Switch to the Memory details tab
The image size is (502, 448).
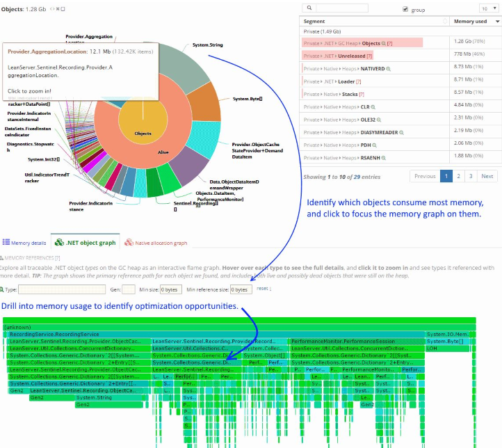24,243
